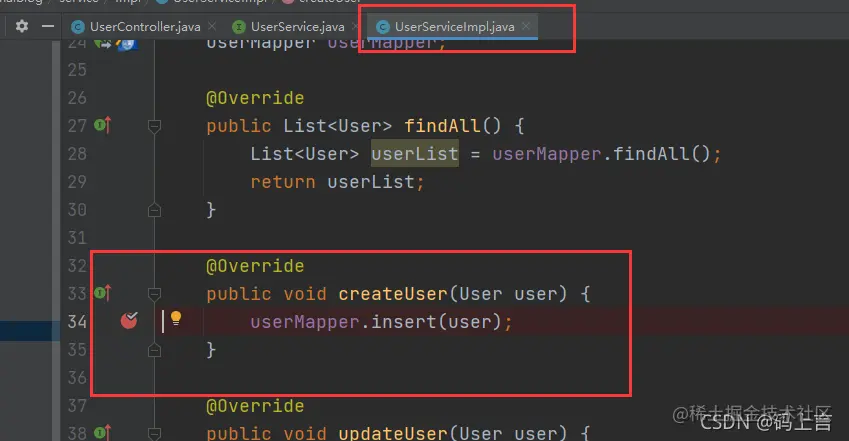The height and width of the screenshot is (441, 849).
Task: Hide the tool window with minus icon
Action: (48, 26)
